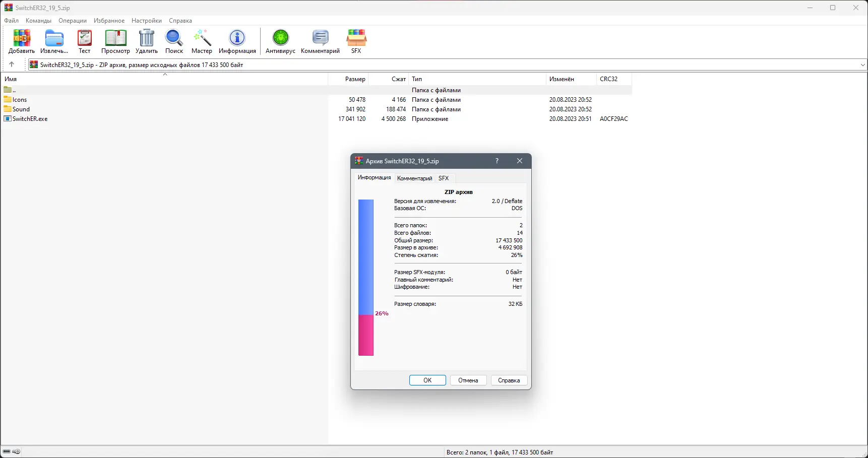Sort files by the Размер column header
Viewport: 868px width, 458px height.
coord(348,79)
